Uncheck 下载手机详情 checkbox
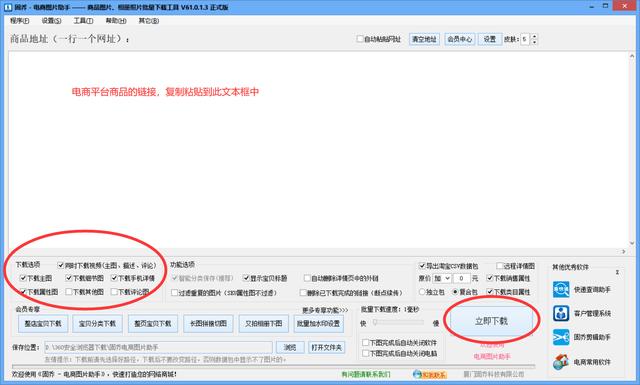The image size is (640, 385). point(114,278)
